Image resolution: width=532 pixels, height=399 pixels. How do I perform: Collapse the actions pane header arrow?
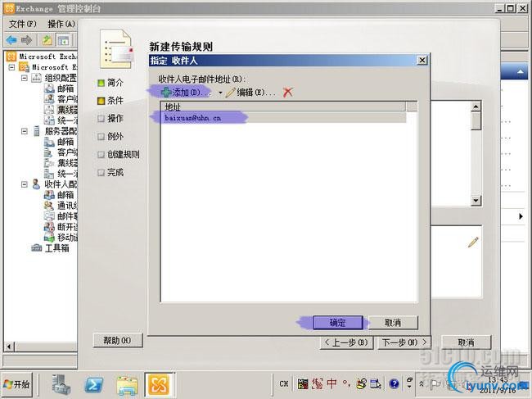pyautogui.click(x=520, y=72)
